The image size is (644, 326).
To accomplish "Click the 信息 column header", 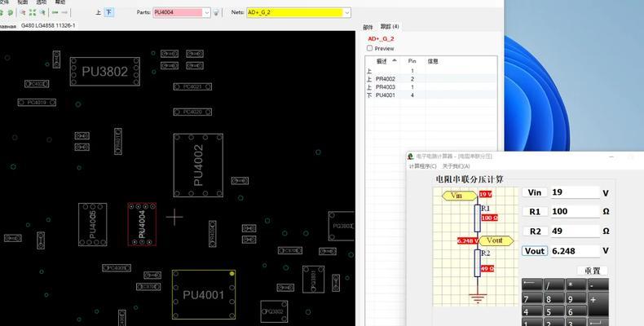I will [433, 61].
